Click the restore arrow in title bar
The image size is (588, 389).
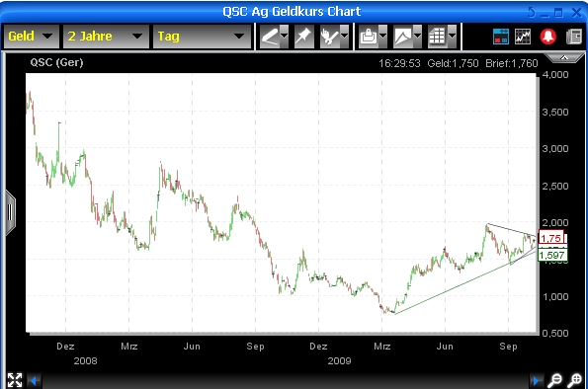532,13
